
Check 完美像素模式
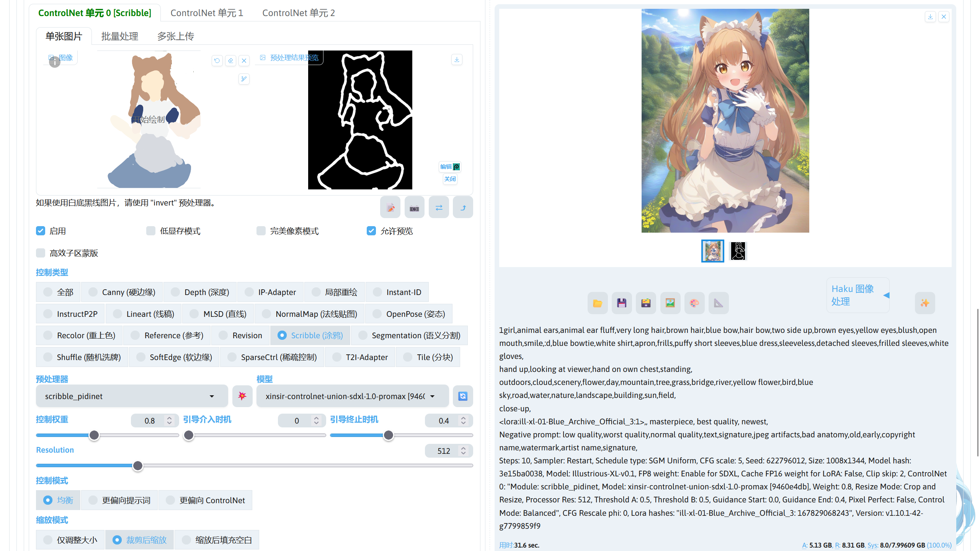pos(261,231)
